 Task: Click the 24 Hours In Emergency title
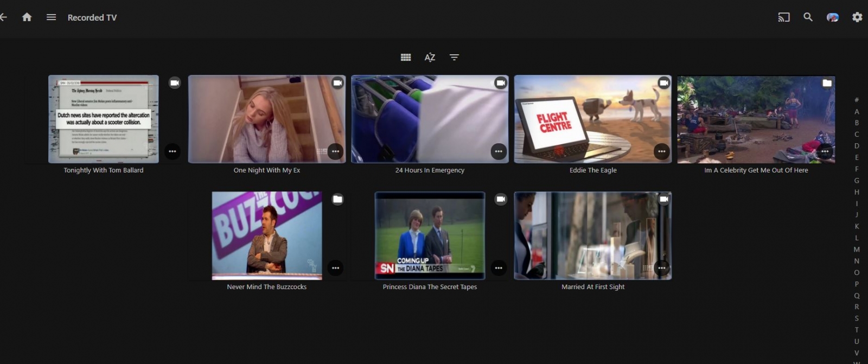pos(430,170)
